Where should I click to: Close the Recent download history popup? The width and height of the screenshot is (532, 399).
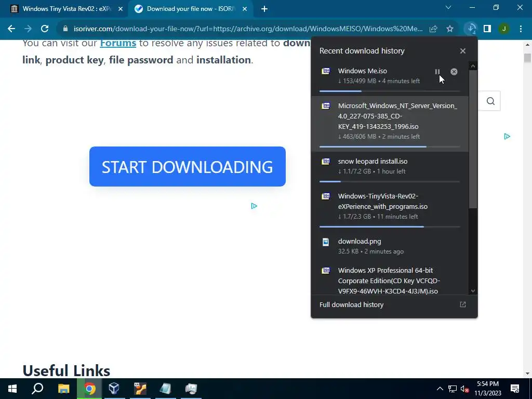pos(463,51)
